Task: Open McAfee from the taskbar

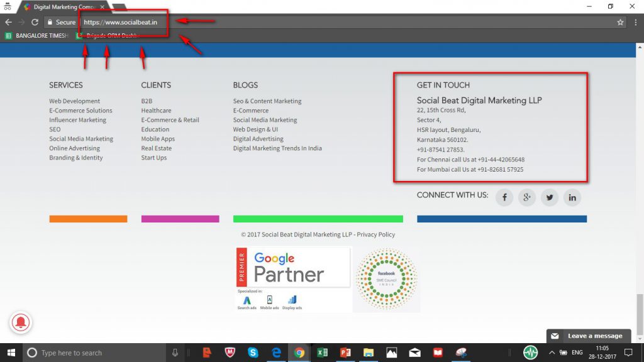Action: click(x=230, y=352)
